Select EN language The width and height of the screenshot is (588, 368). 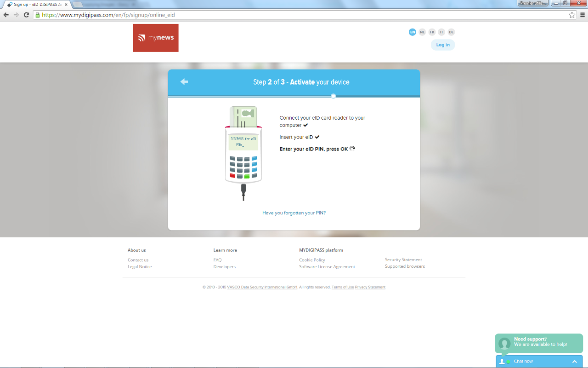(412, 32)
